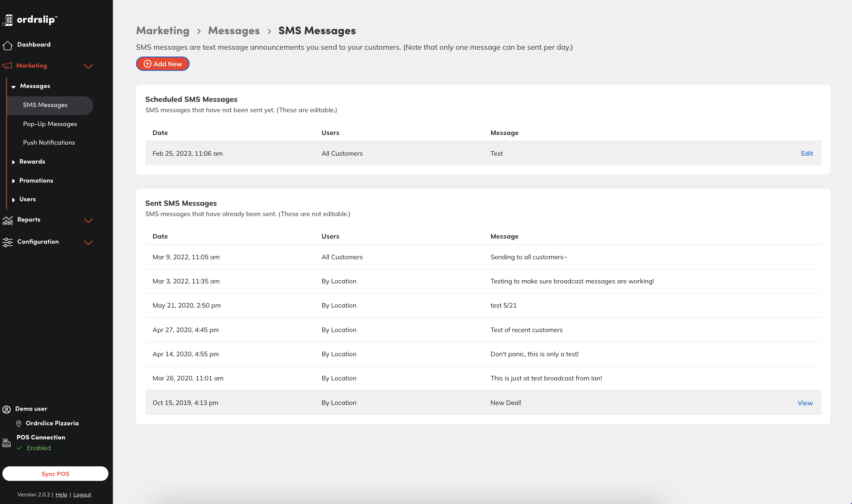Open Pop-Up Messages page

tap(50, 124)
